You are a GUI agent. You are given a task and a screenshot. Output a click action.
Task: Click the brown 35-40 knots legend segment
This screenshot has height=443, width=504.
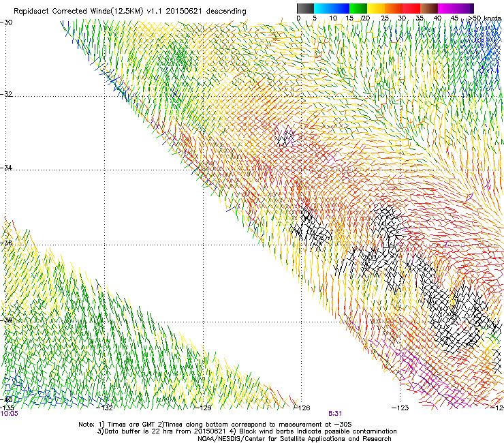[x=429, y=8]
